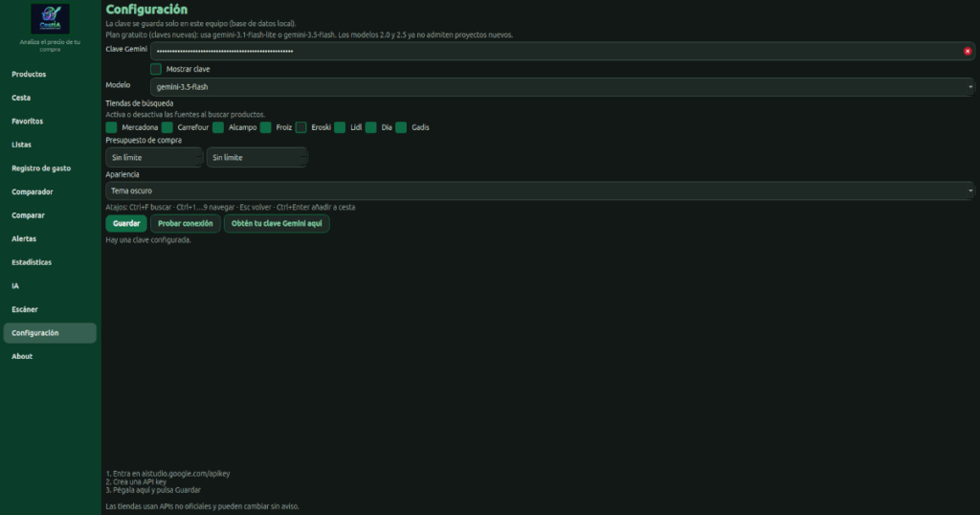Viewport: 980px width, 515px height.
Task: Toggle the Froiz store checkbox
Action: coord(266,127)
